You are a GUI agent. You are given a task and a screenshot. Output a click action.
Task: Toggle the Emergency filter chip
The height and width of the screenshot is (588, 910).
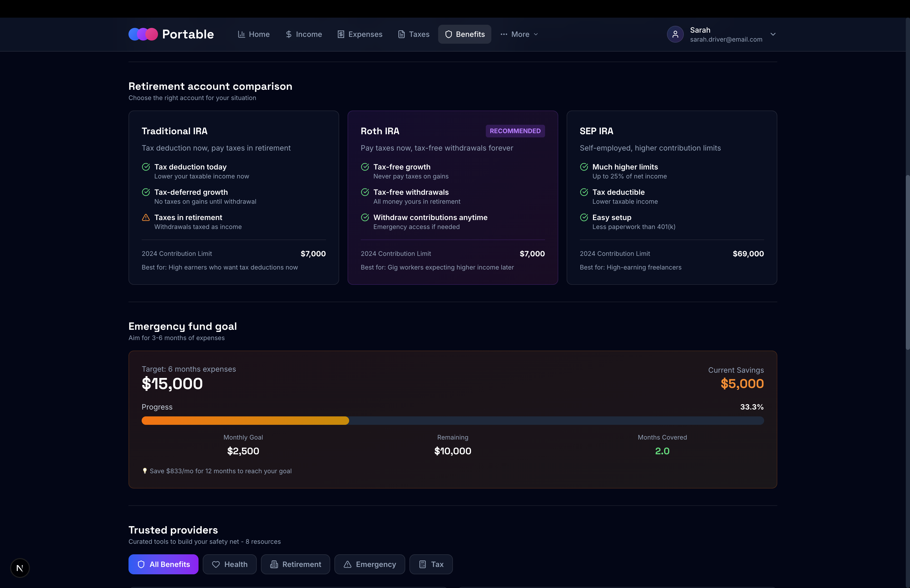[369, 564]
